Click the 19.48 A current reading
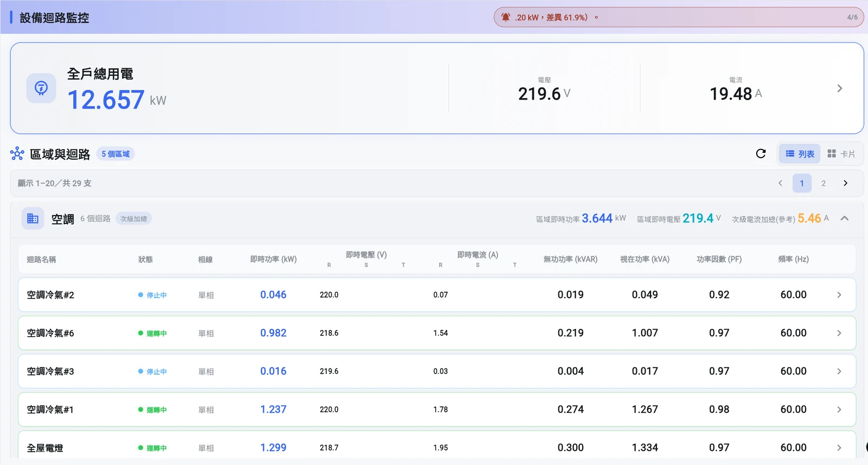 pyautogui.click(x=736, y=94)
